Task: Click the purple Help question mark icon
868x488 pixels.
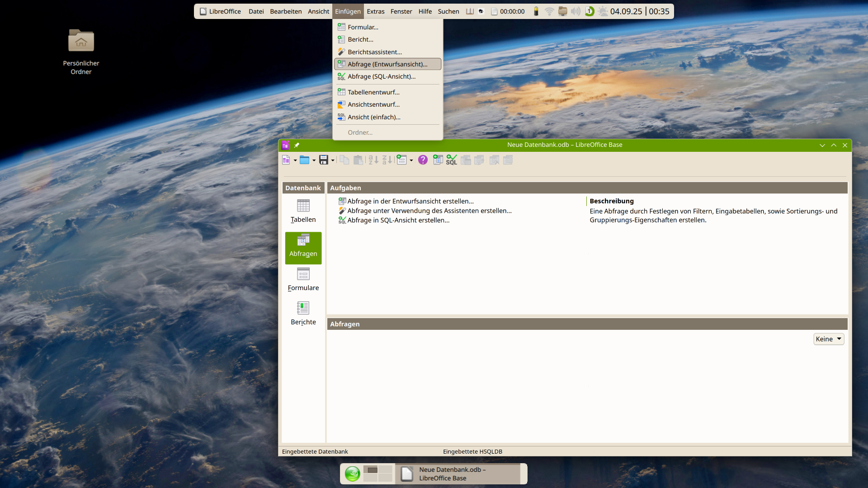Action: tap(423, 160)
